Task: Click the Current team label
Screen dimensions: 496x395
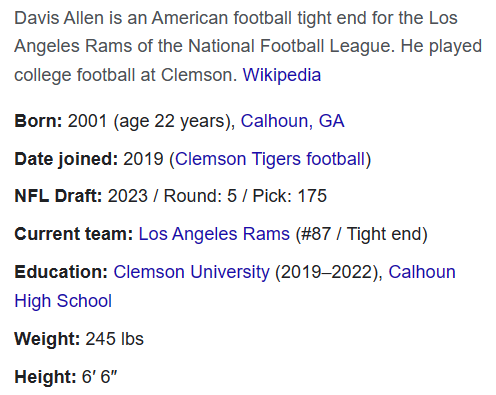Action: point(74,234)
